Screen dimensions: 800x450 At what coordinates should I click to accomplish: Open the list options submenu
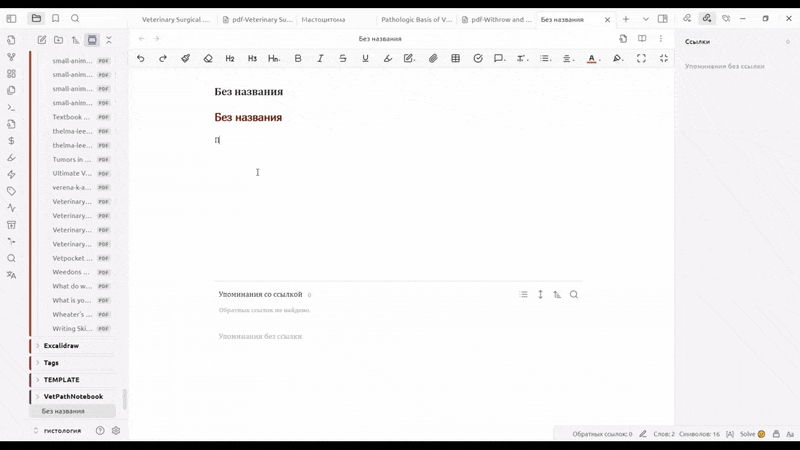545,59
